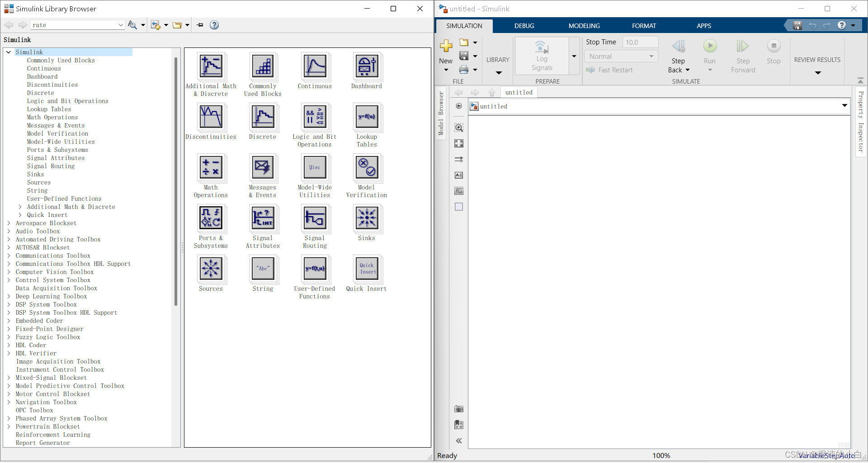The width and height of the screenshot is (868, 463).
Task: Click the screenshot camera icon in palette
Action: coord(459,409)
